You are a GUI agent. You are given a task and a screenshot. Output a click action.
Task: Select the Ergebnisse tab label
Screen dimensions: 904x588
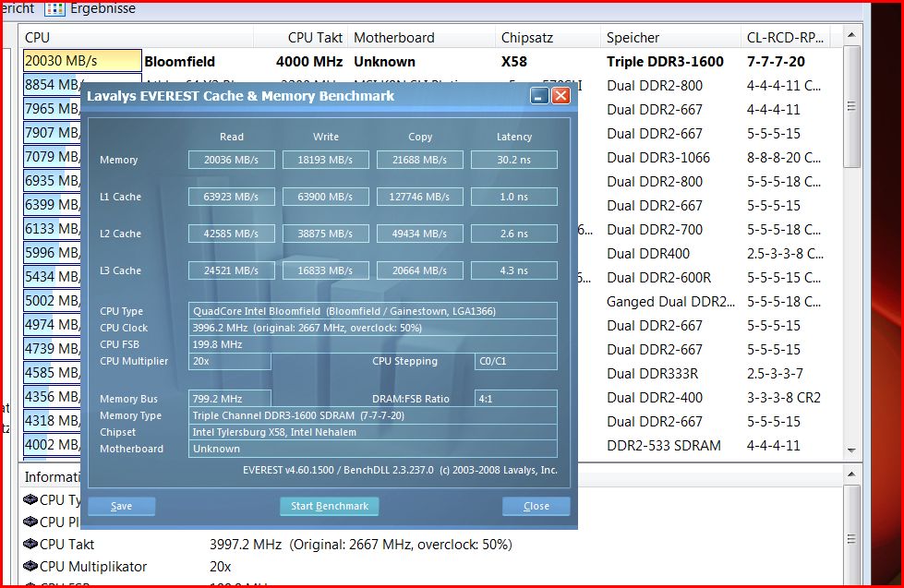point(103,8)
